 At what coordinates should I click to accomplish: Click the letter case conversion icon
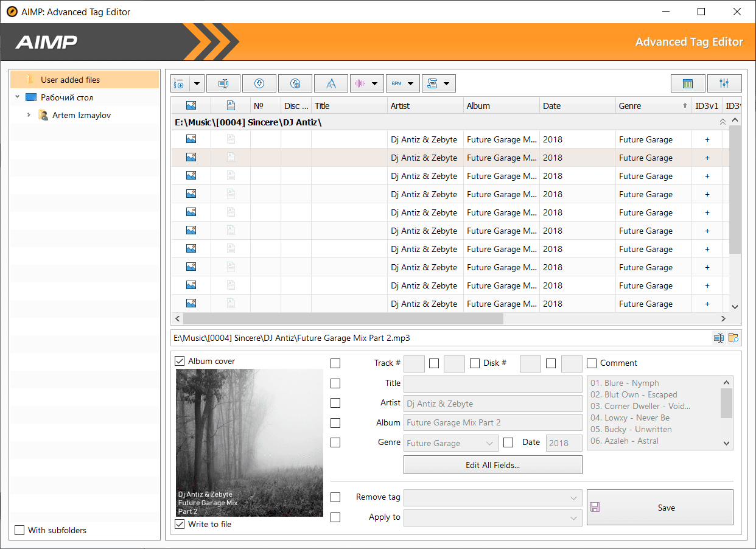coord(331,83)
